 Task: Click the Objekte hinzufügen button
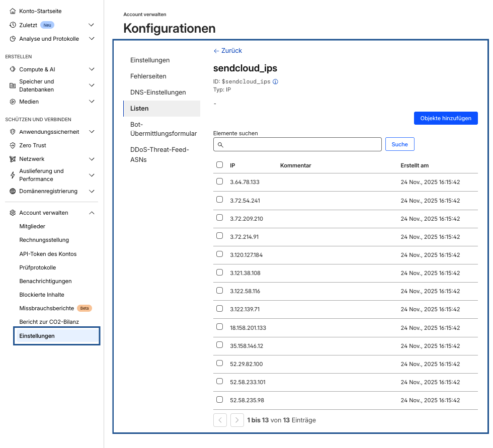(446, 118)
